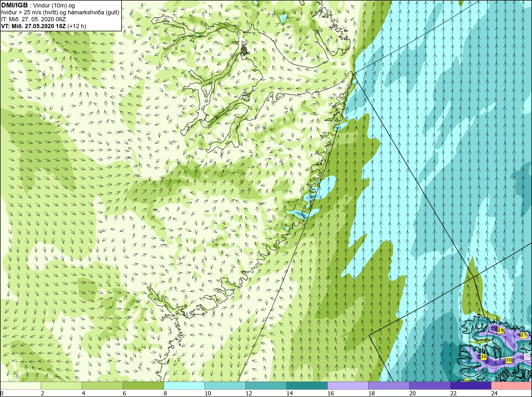
Task: Click the pink legend swatch above 24 m/s
Action: tap(512, 386)
